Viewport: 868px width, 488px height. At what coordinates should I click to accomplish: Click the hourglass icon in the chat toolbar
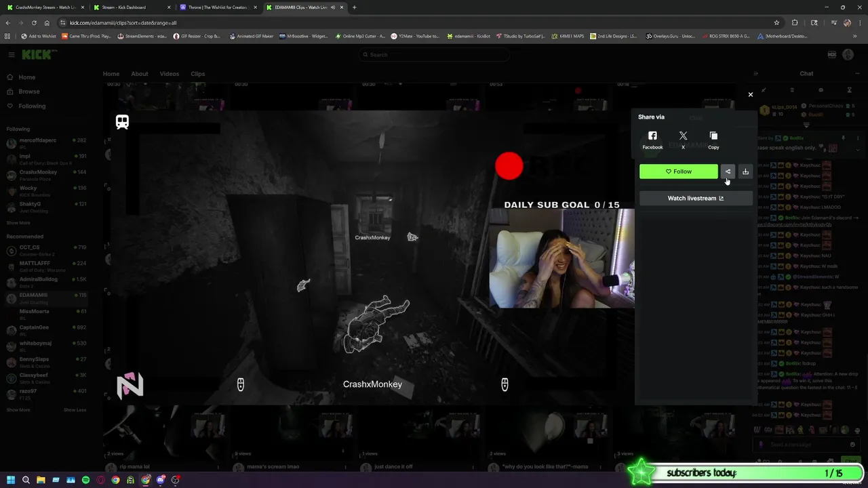point(849,90)
